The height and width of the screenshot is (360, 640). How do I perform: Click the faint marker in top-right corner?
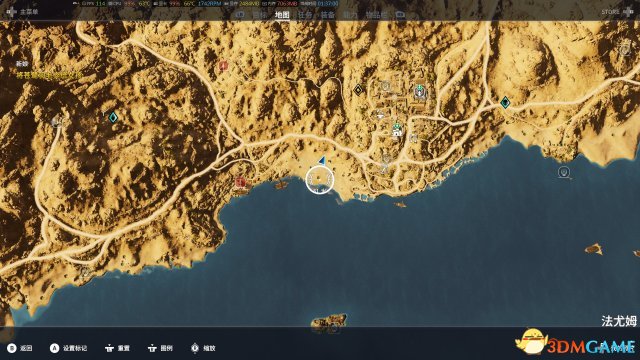click(625, 50)
